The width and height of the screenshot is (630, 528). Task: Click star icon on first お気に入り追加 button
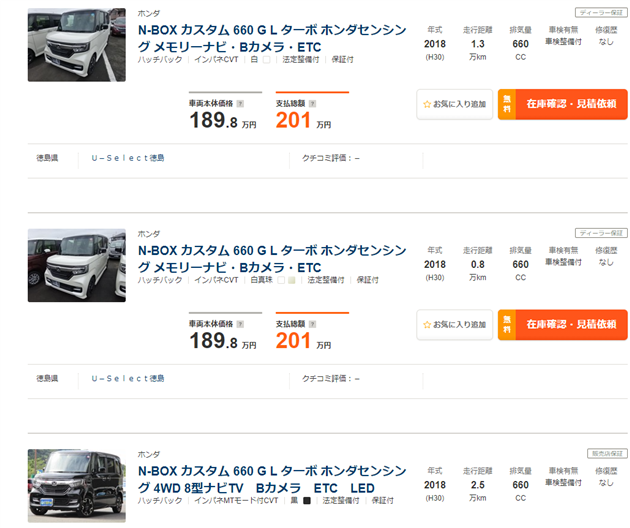(427, 103)
